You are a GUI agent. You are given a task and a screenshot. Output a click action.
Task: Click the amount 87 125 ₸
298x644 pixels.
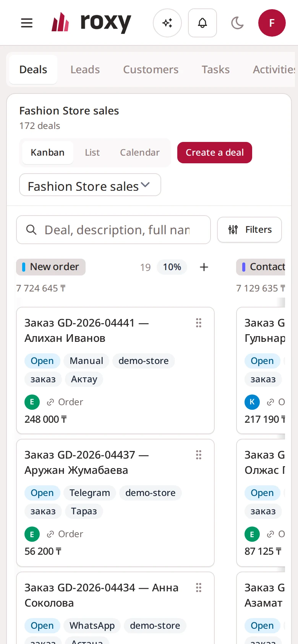click(263, 551)
